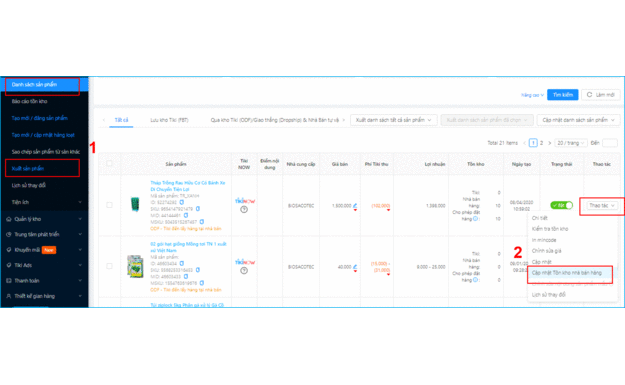Click the price edit pencil icon for 1,500,000
This screenshot has width=625, height=385.
tap(355, 206)
